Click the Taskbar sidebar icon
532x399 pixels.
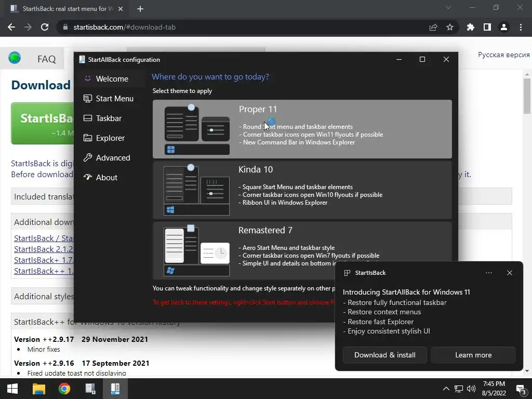pos(87,118)
